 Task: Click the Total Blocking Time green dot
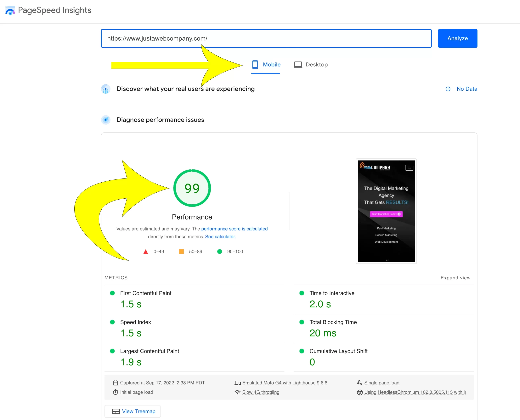coord(302,322)
